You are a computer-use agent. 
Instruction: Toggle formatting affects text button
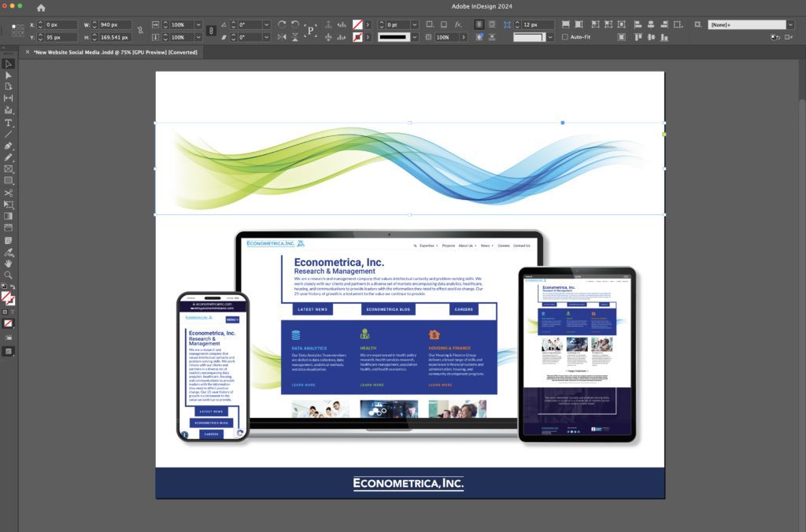[13, 312]
